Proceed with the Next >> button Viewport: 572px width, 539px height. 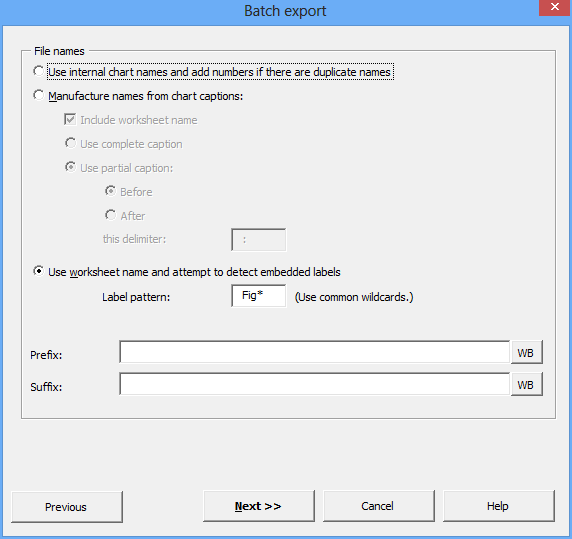pyautogui.click(x=259, y=506)
